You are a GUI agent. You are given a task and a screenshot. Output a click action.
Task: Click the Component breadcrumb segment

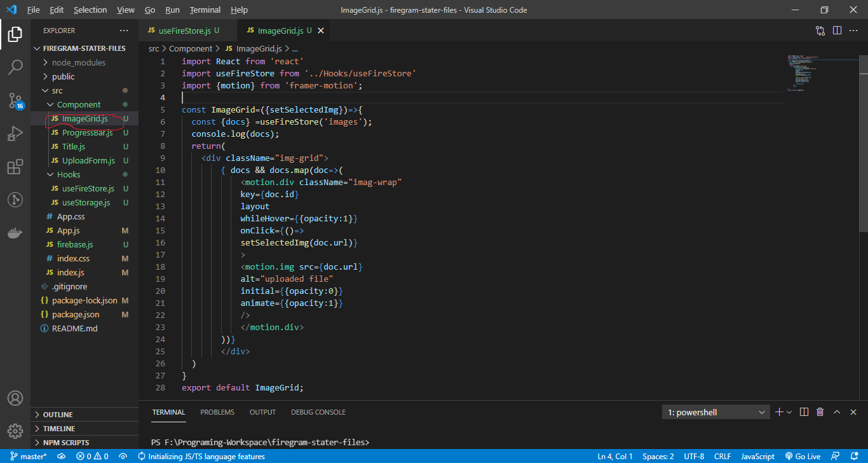(190, 48)
